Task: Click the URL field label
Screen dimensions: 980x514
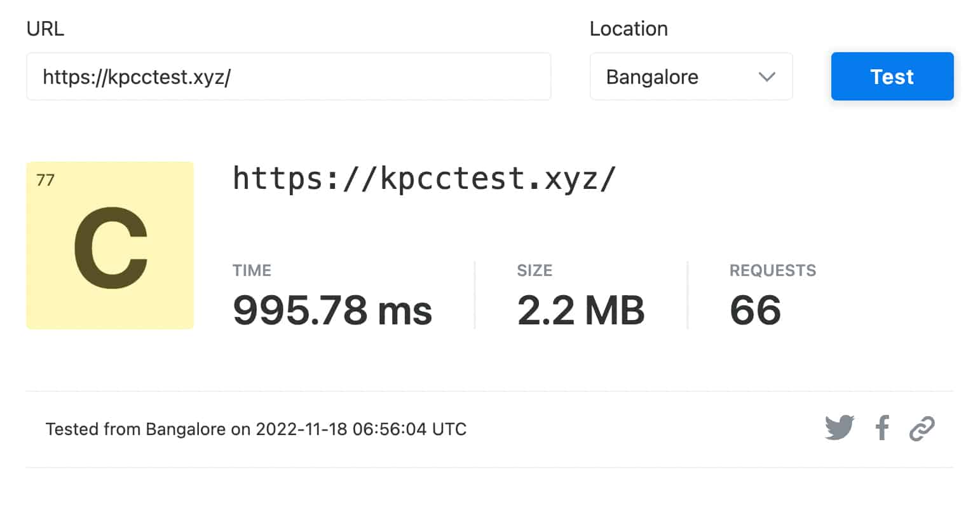Action: pyautogui.click(x=45, y=29)
